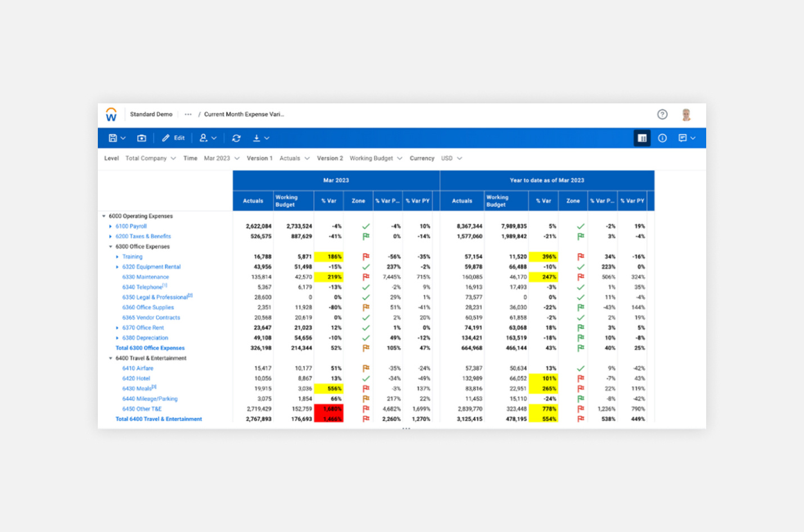
Task: Expand the 6100 Payroll account
Action: [x=110, y=226]
